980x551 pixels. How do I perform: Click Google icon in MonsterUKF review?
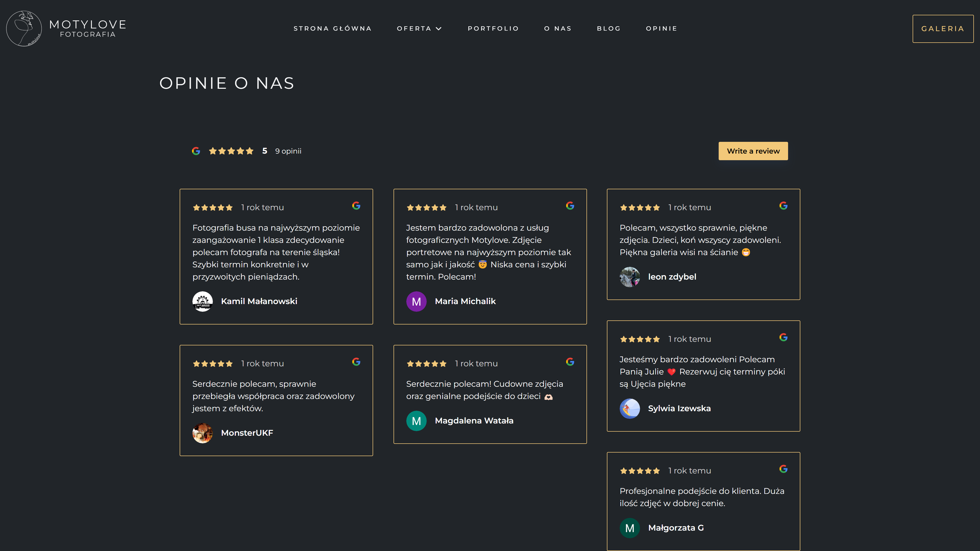(x=356, y=362)
